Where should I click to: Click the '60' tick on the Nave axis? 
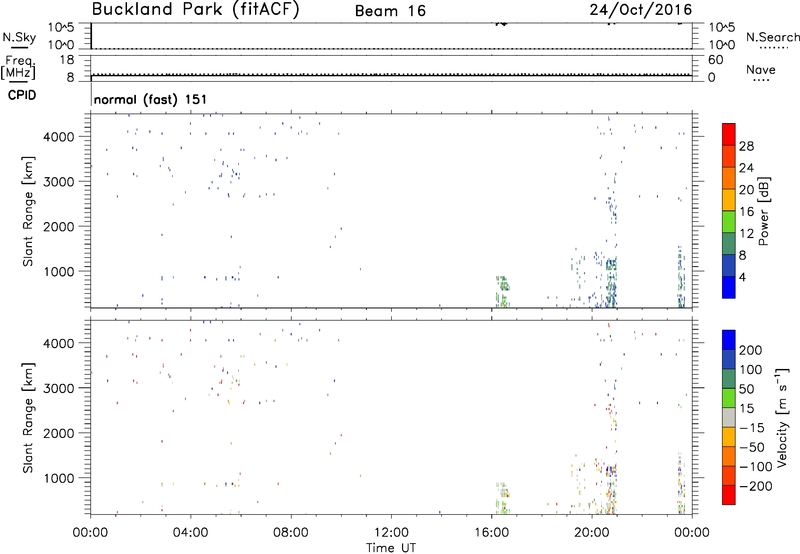pos(715,60)
